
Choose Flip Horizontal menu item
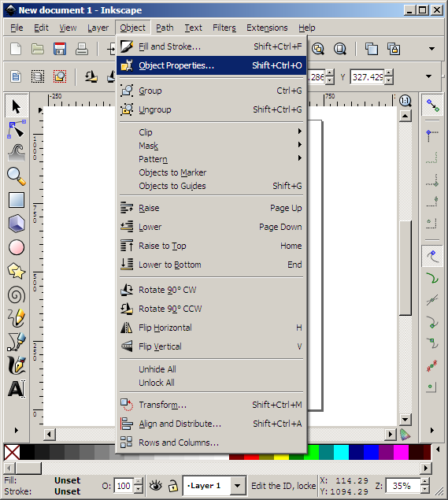[x=211, y=328]
